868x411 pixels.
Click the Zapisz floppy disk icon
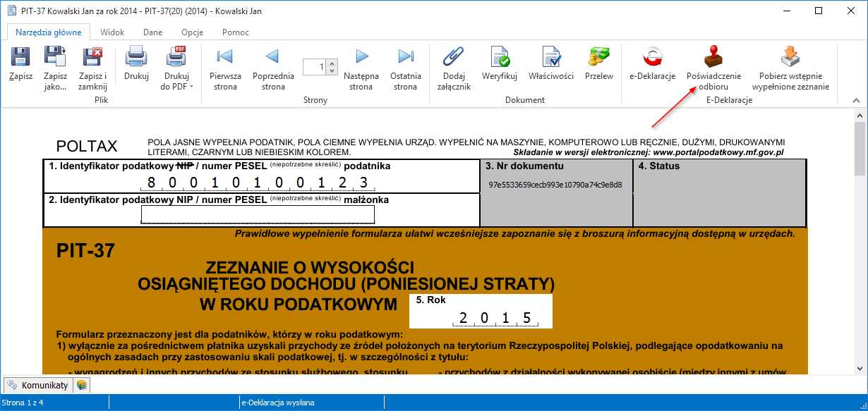20,56
